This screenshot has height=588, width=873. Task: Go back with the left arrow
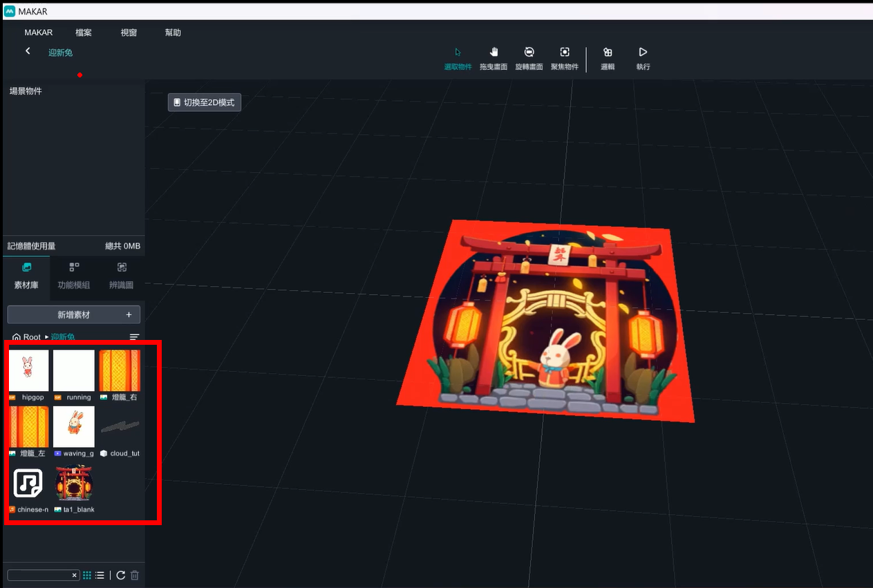click(x=28, y=51)
